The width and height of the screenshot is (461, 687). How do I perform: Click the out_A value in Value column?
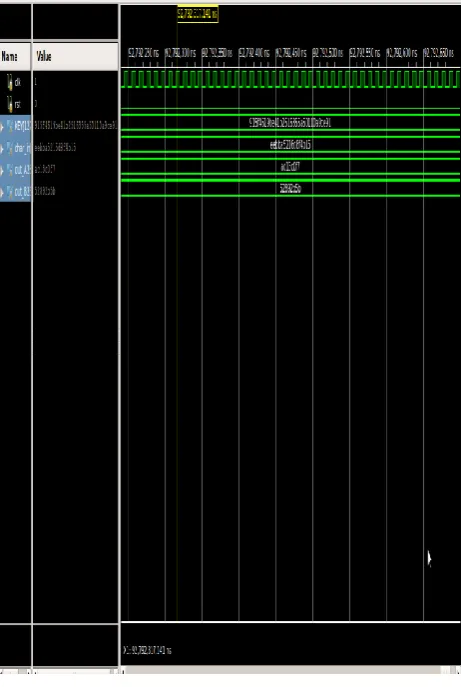(44, 169)
